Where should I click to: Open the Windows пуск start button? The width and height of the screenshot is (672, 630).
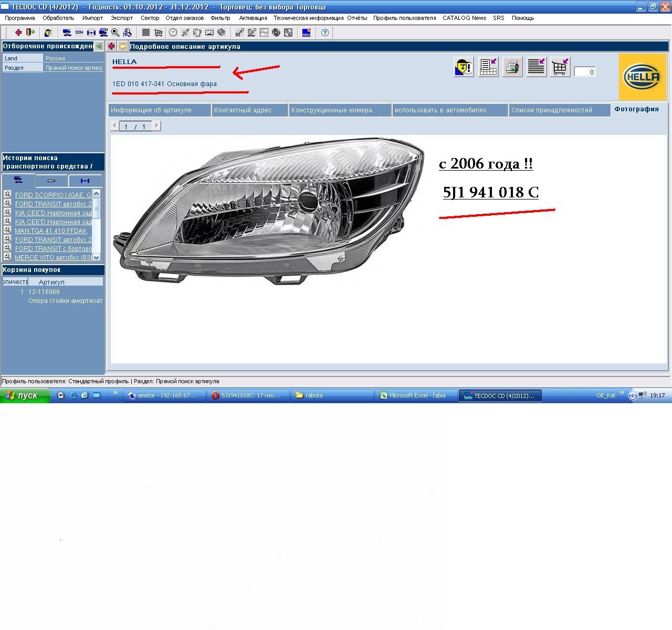tap(25, 395)
